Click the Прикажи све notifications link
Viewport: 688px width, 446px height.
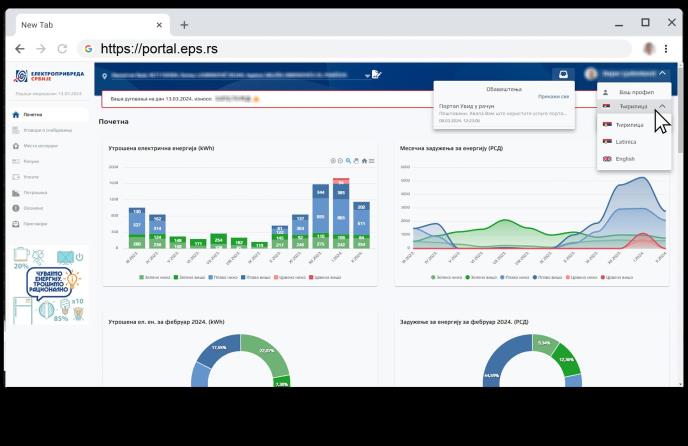553,97
